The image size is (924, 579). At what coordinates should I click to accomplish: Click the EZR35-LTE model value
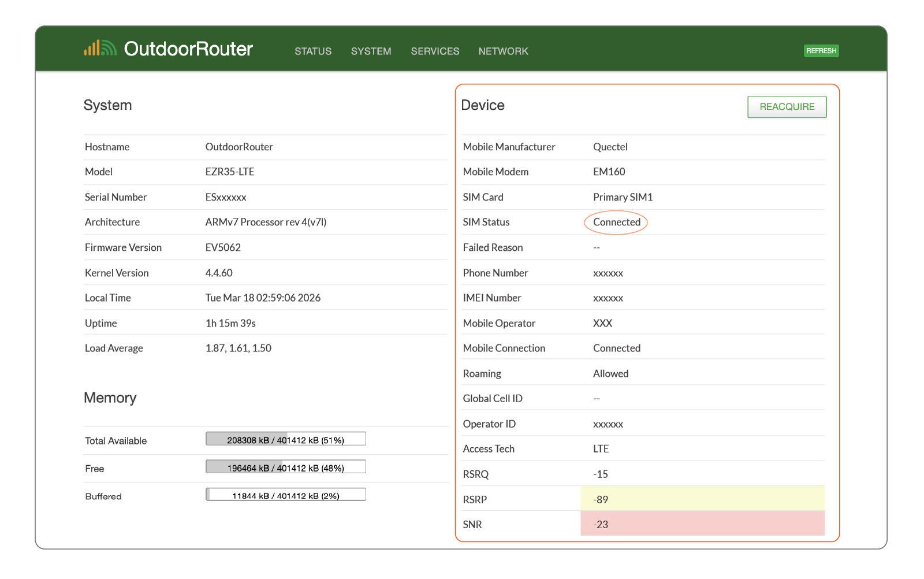[230, 172]
